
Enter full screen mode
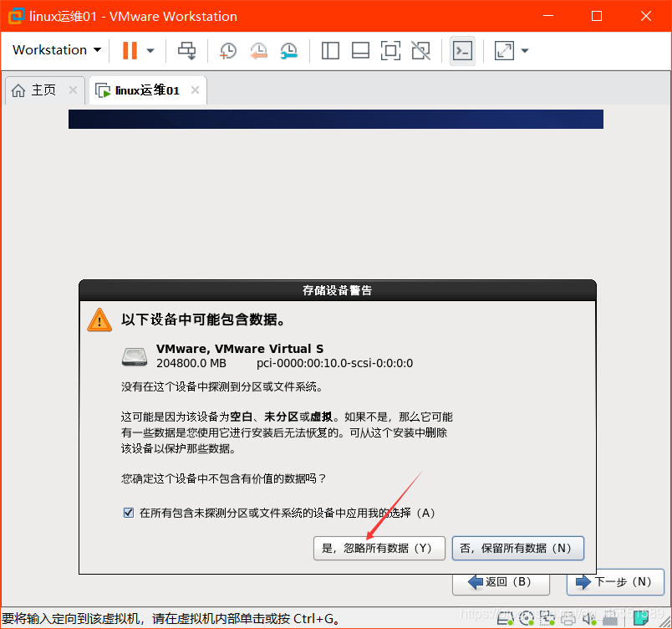[391, 50]
